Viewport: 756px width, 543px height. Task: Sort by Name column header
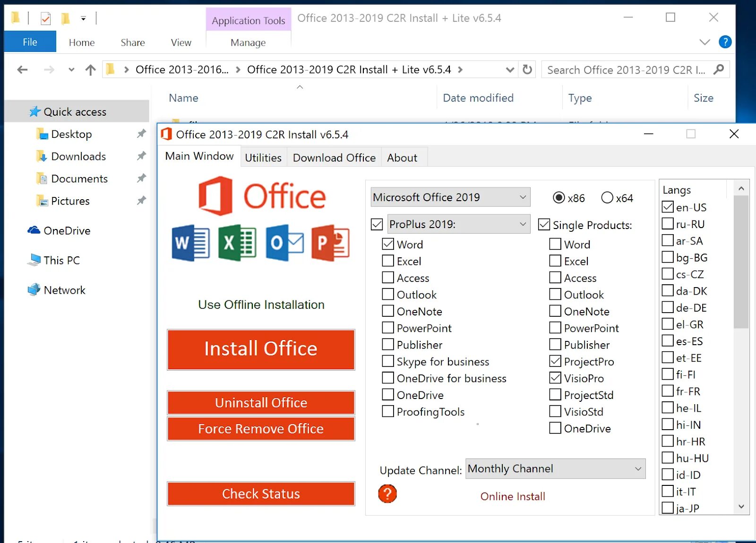184,98
